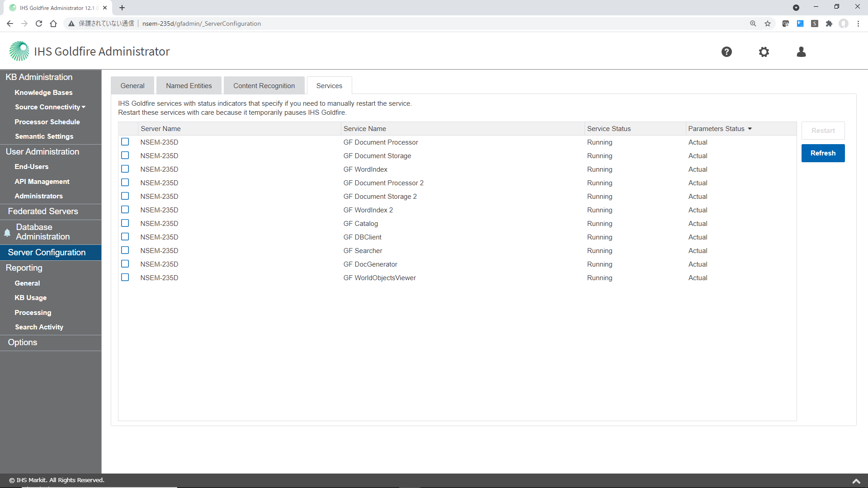Image resolution: width=868 pixels, height=488 pixels.
Task: Click the Server Name column header
Action: click(x=240, y=129)
